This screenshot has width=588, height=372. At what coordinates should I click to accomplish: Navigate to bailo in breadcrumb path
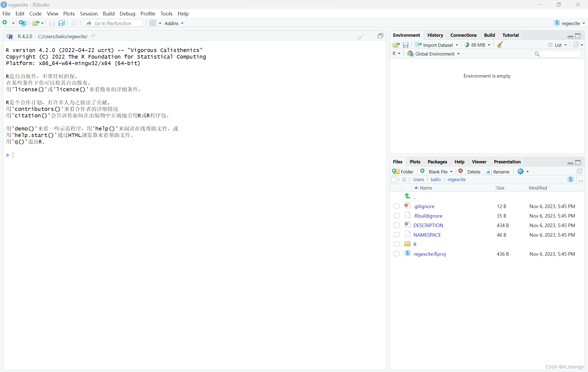(x=436, y=179)
